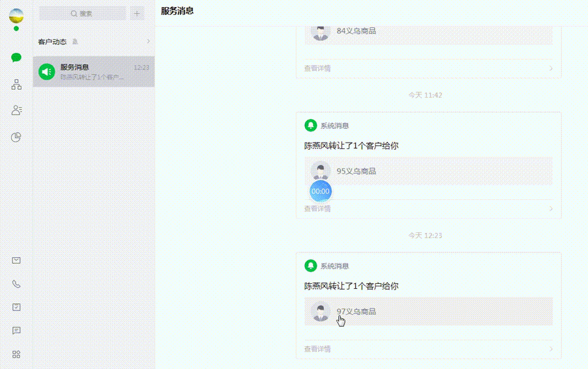Open the user profile avatar
This screenshot has width=588, height=369.
[16, 16]
